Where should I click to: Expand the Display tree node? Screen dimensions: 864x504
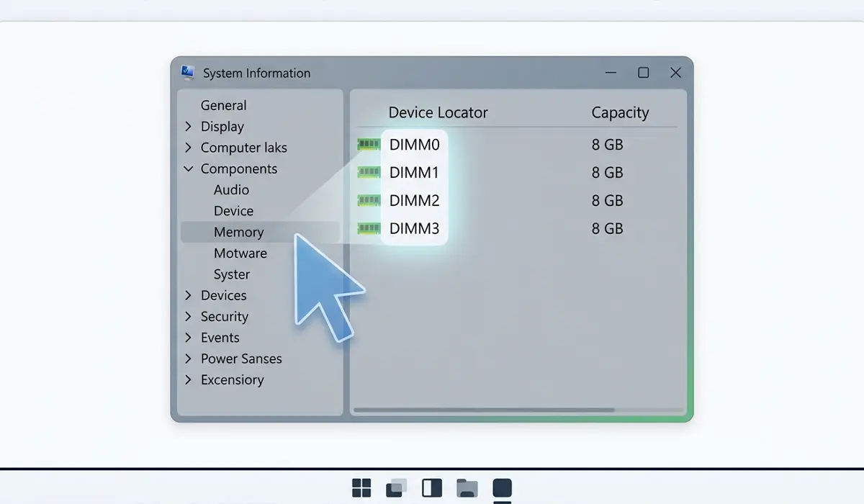tap(188, 127)
